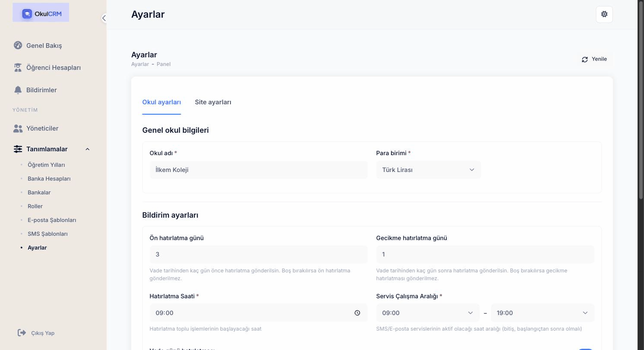This screenshot has height=350, width=644.
Task: Go to Banka Hesapları submenu
Action: click(x=49, y=178)
